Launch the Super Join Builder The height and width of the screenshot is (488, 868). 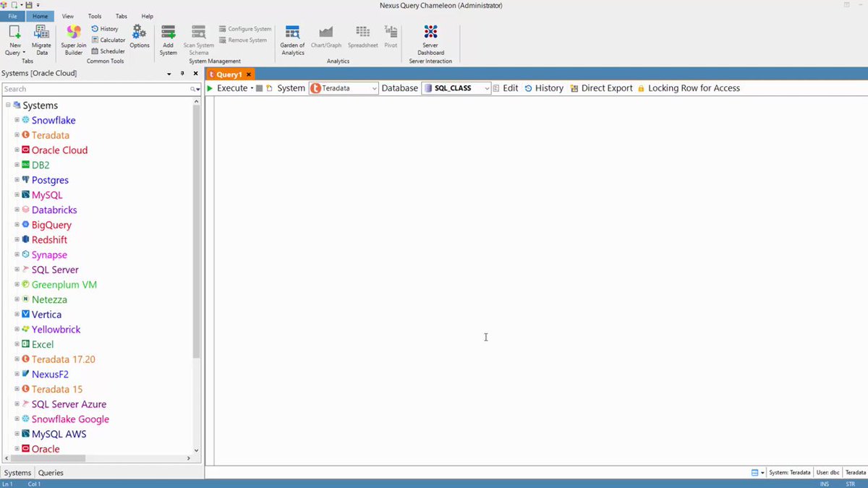tap(74, 40)
